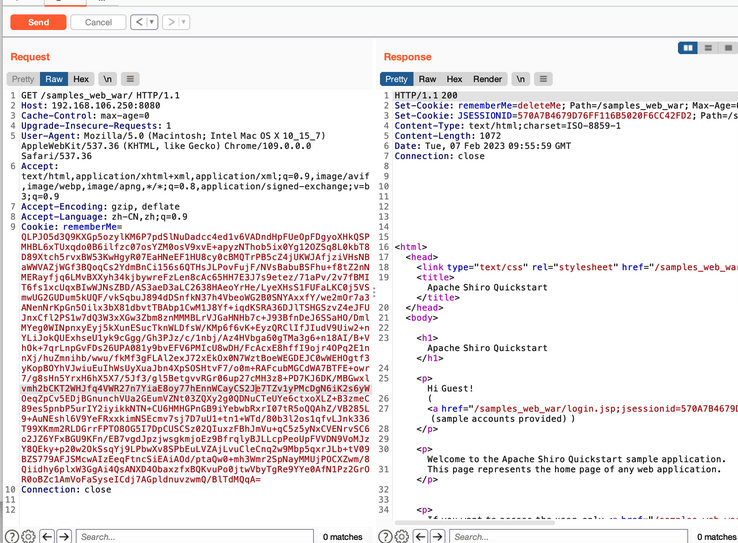
Task: Click the Request search input field
Action: pyautogui.click(x=194, y=536)
